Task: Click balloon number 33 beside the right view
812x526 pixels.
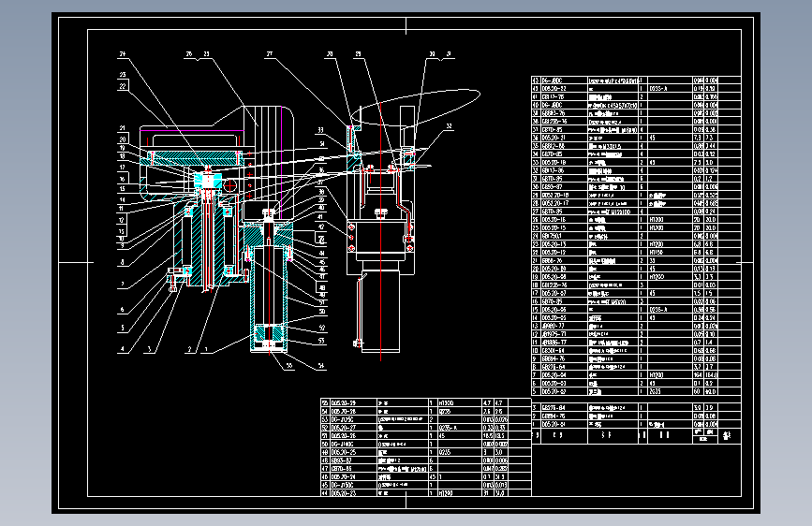Action: [320, 130]
